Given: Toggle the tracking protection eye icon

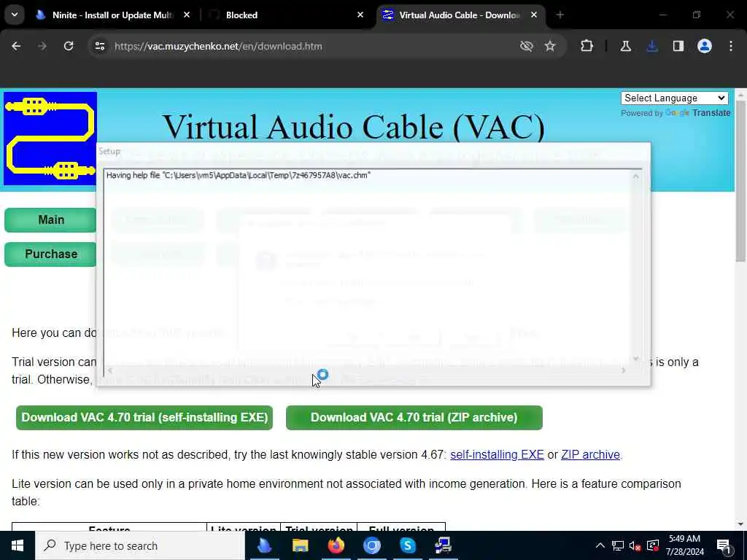Looking at the screenshot, I should tap(527, 46).
